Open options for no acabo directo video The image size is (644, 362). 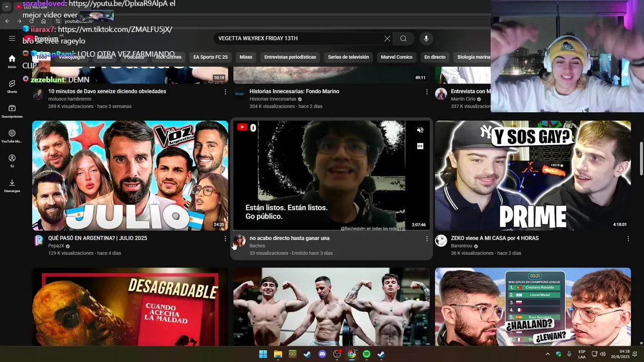click(427, 239)
